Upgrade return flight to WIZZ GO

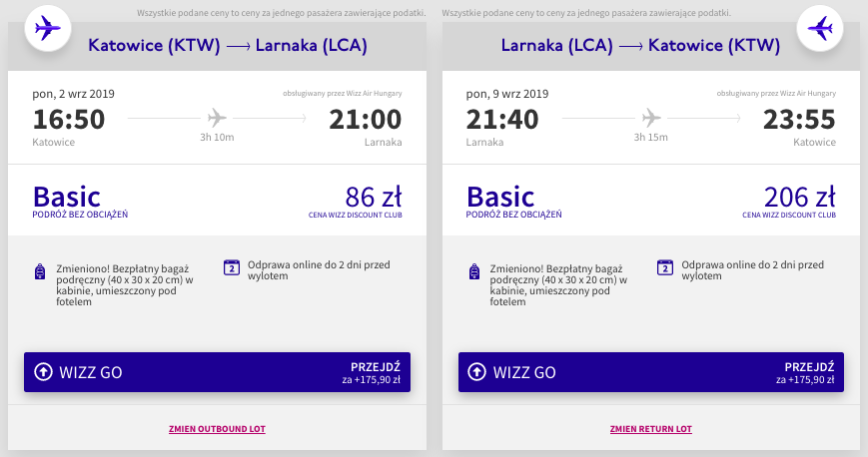(651, 372)
